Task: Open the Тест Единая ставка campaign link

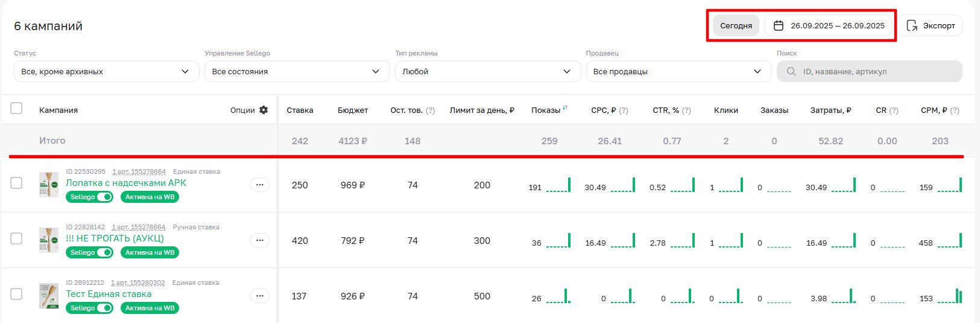Action: point(109,294)
